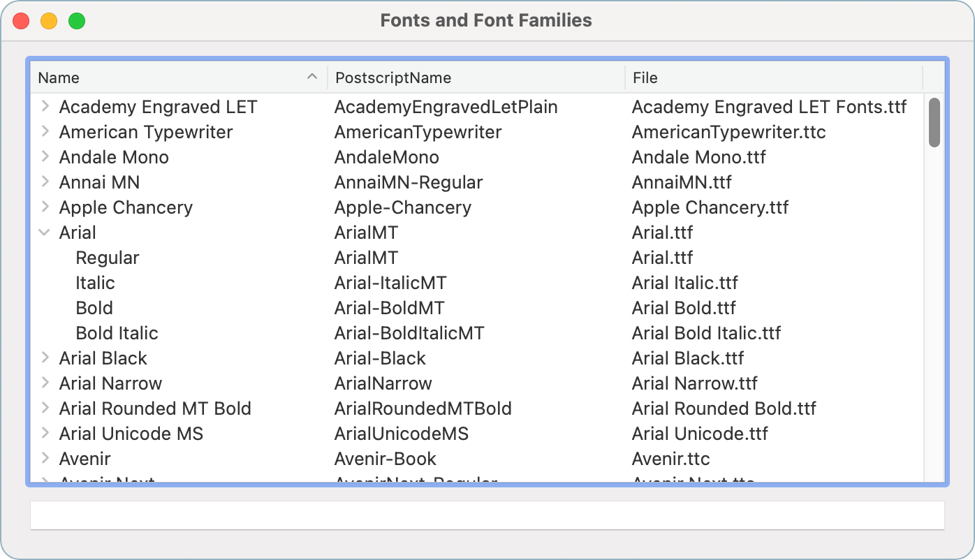Click the Arial-BoldItalicMT postscript cell
975x560 pixels.
pos(409,333)
